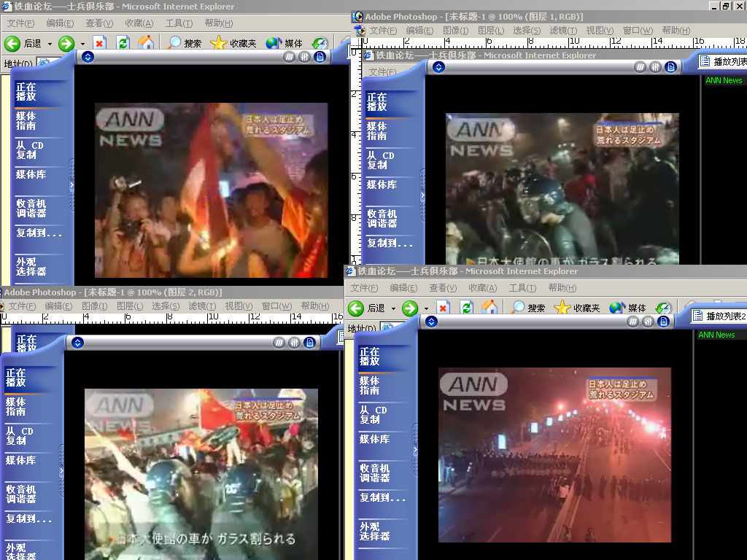Open the 查看(V) menu in the upper IE window
Screen dimensions: 747x560
pos(99,23)
